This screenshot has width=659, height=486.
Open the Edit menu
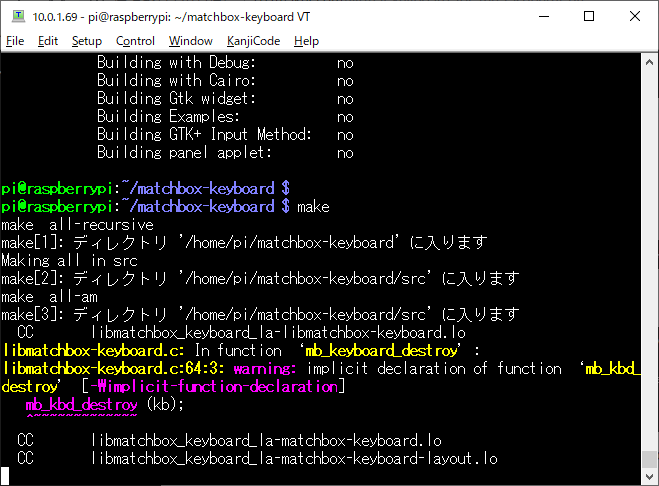(x=48, y=41)
